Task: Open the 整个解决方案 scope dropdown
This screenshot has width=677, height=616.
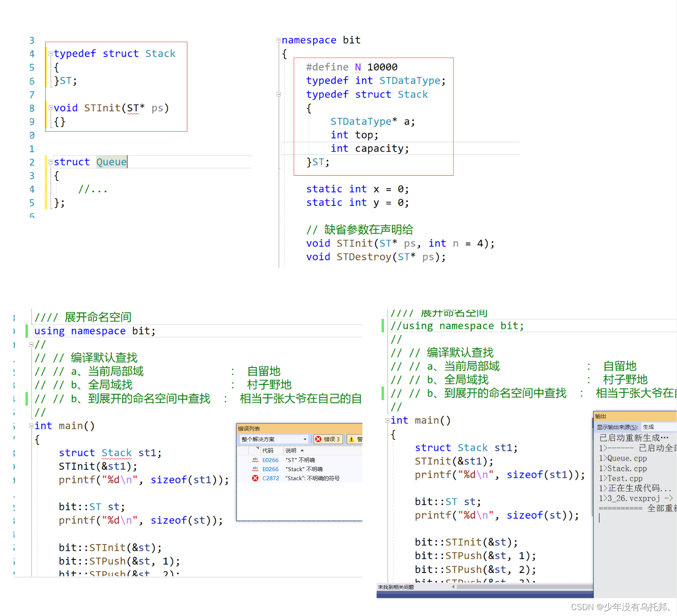Action: coord(274,439)
